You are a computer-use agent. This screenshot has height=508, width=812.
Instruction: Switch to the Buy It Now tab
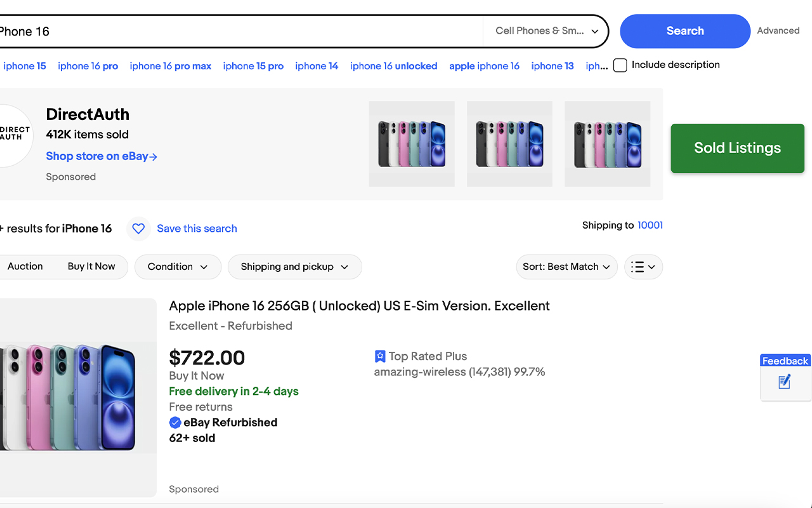[x=91, y=267]
